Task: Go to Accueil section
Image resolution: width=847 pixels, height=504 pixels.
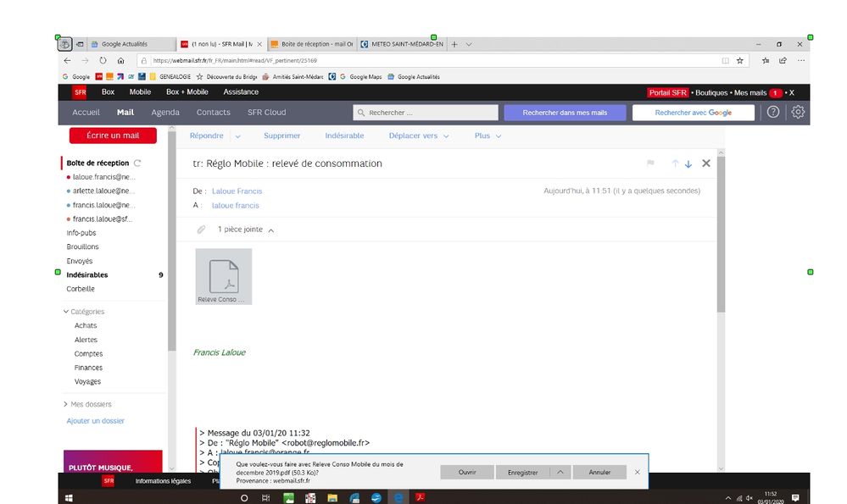Action: tap(86, 113)
